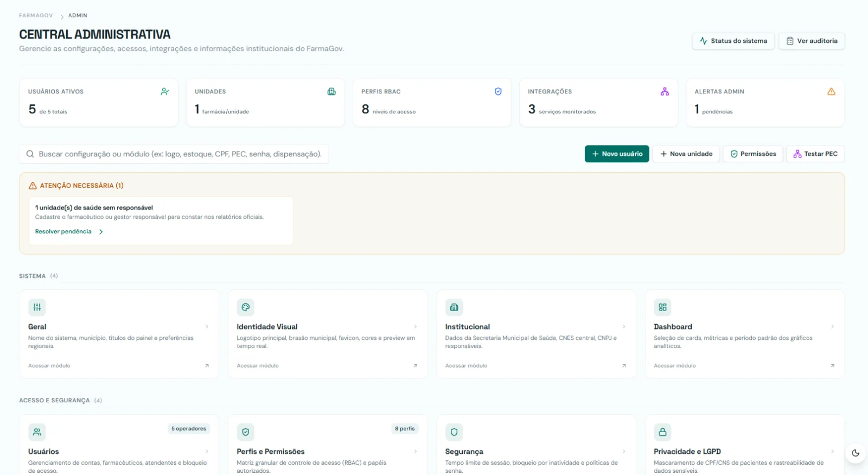Create a Novo usuário
The height and width of the screenshot is (475, 868).
617,154
